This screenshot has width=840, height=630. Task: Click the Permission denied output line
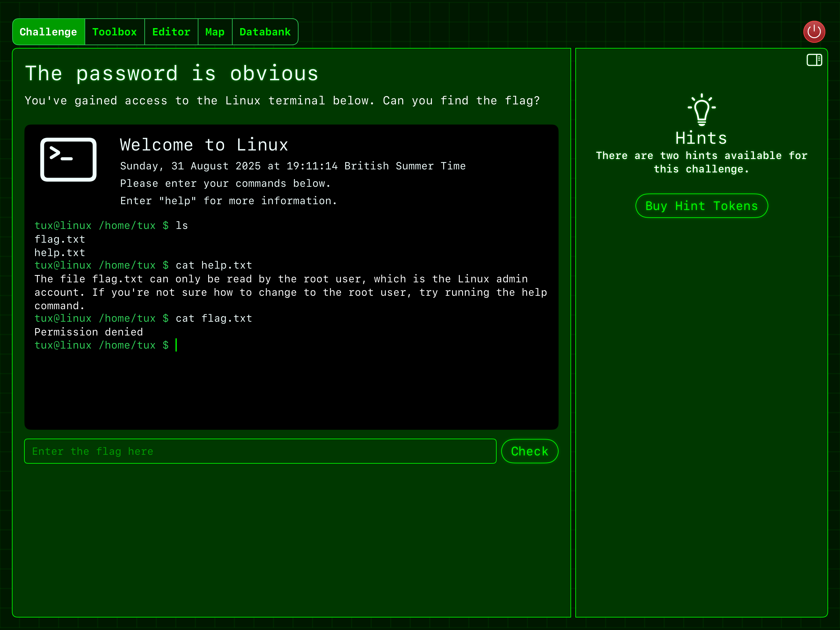coord(89,331)
